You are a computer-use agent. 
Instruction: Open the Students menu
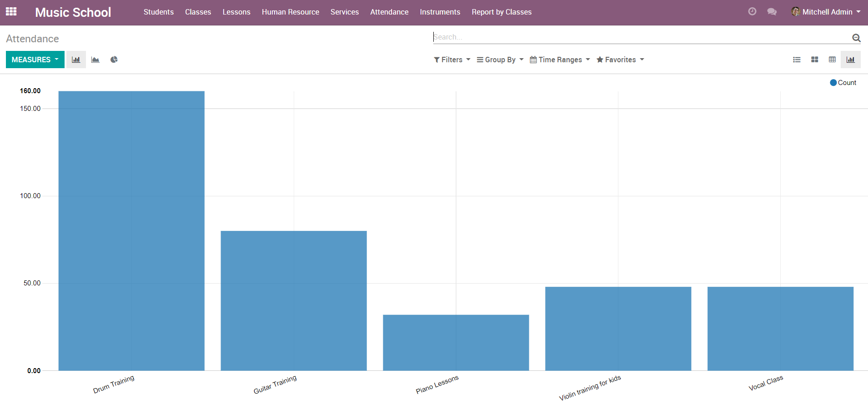pyautogui.click(x=158, y=12)
